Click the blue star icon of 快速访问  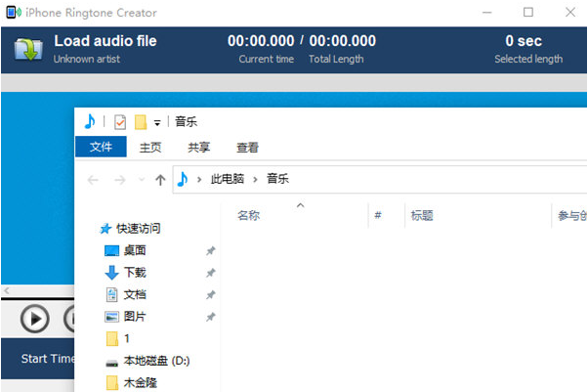coord(105,229)
